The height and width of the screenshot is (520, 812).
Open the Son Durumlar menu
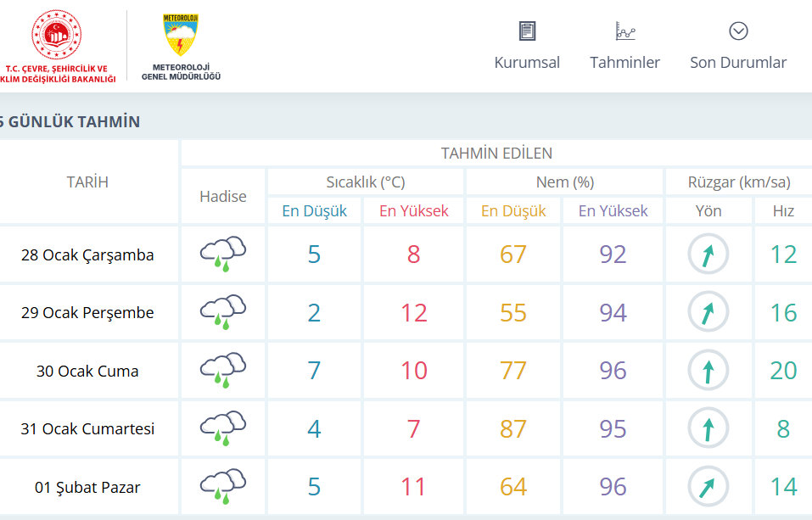(738, 62)
